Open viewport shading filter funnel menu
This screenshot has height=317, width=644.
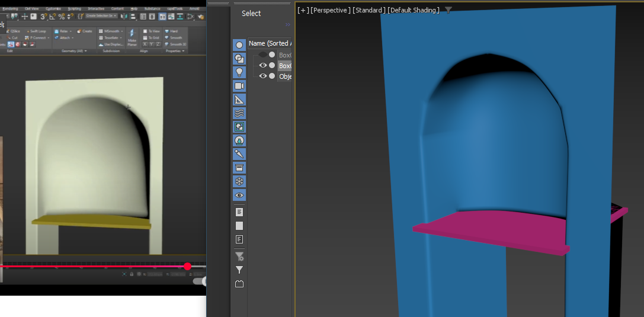[448, 10]
